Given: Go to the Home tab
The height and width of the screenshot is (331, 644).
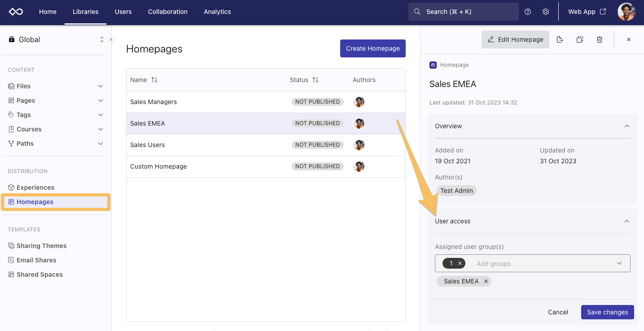Looking at the screenshot, I should pos(48,12).
